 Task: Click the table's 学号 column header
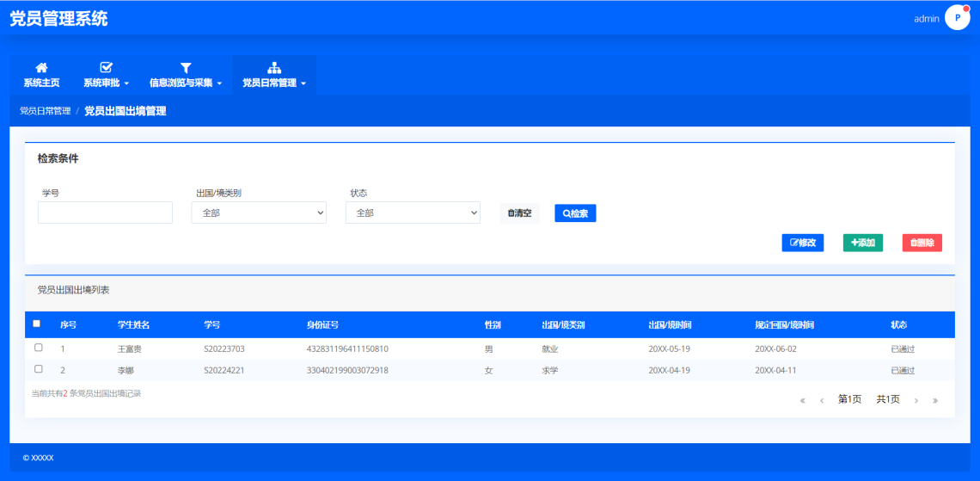click(x=211, y=324)
